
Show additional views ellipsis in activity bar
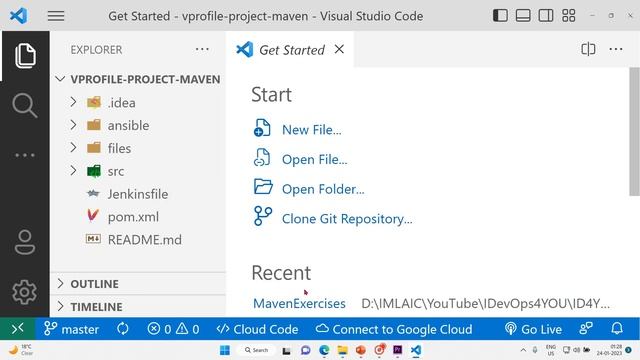(24, 155)
